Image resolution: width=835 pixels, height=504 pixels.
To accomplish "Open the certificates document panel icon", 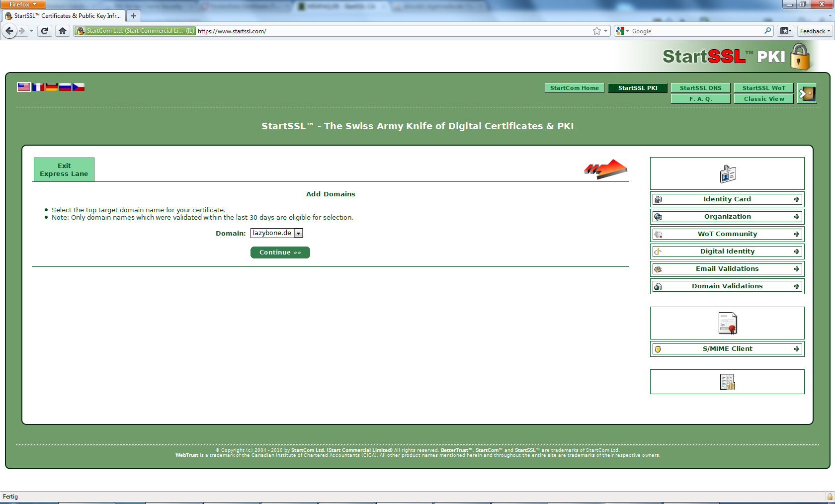I will pyautogui.click(x=728, y=323).
